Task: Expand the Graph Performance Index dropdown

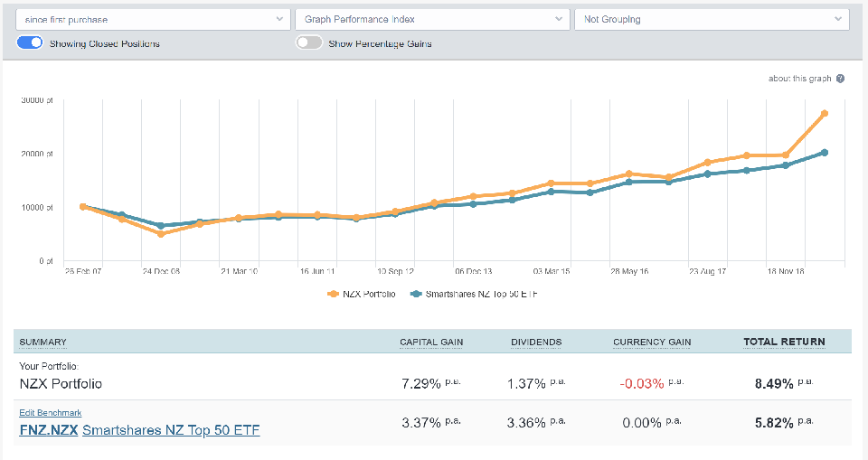Action: click(x=432, y=19)
